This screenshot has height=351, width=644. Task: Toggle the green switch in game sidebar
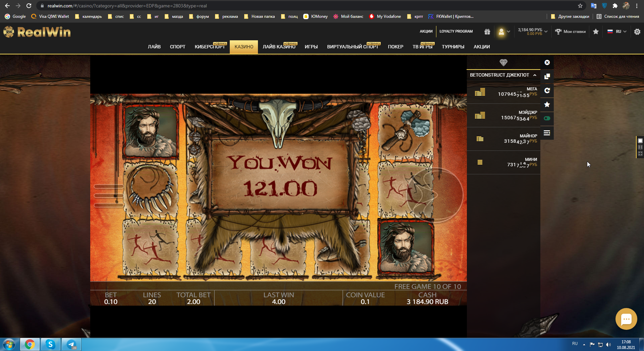tap(547, 118)
